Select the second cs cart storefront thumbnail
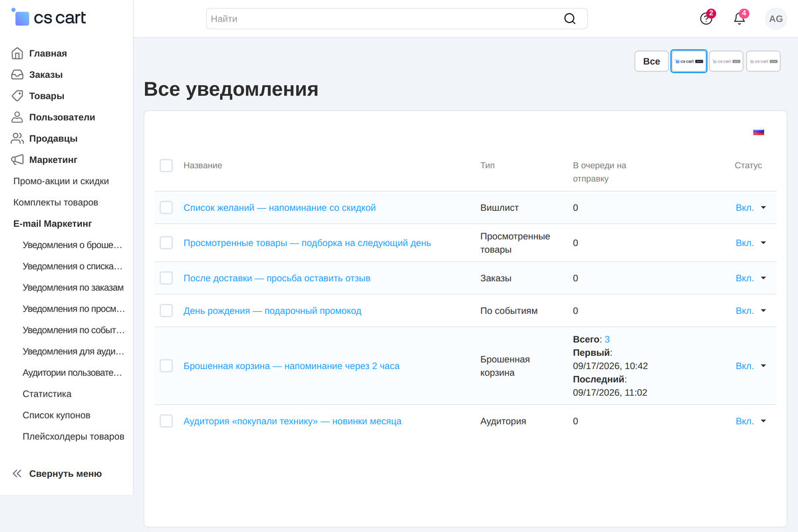 726,61
